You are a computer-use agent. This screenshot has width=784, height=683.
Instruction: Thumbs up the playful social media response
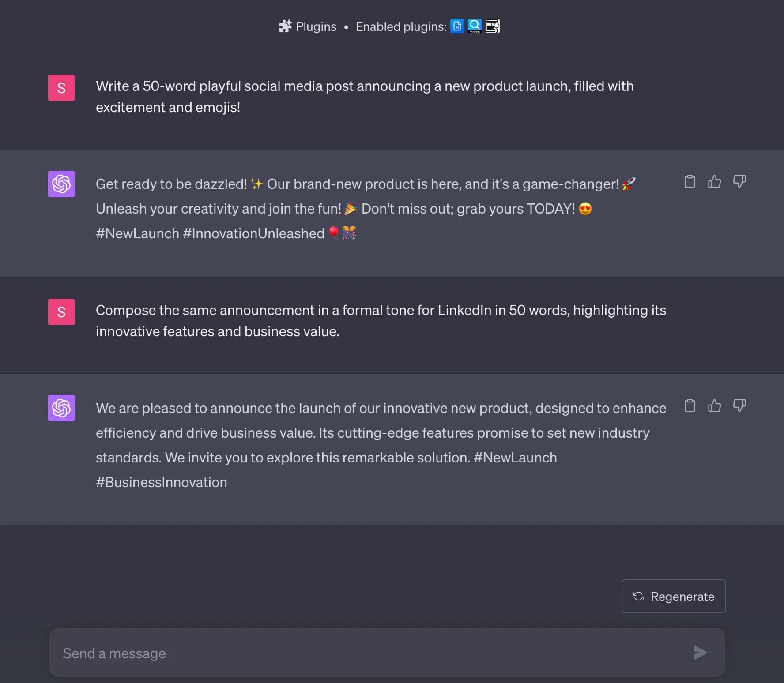click(x=714, y=181)
